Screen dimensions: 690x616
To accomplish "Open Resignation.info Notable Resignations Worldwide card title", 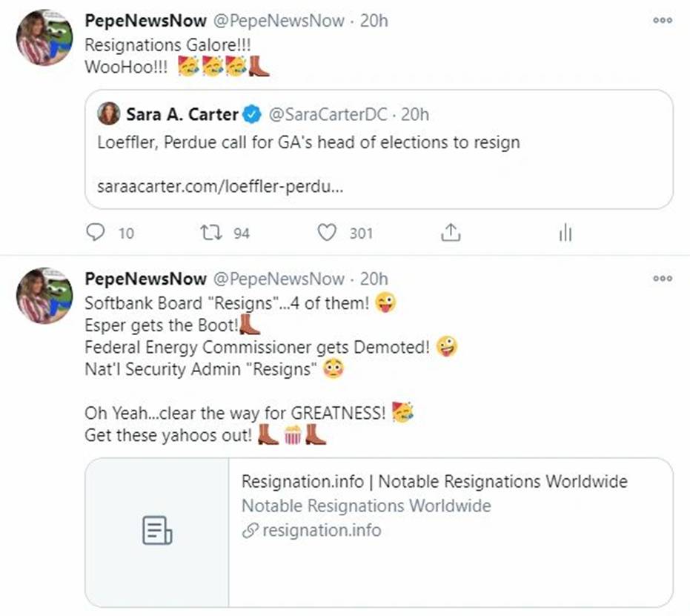I will pos(434,482).
